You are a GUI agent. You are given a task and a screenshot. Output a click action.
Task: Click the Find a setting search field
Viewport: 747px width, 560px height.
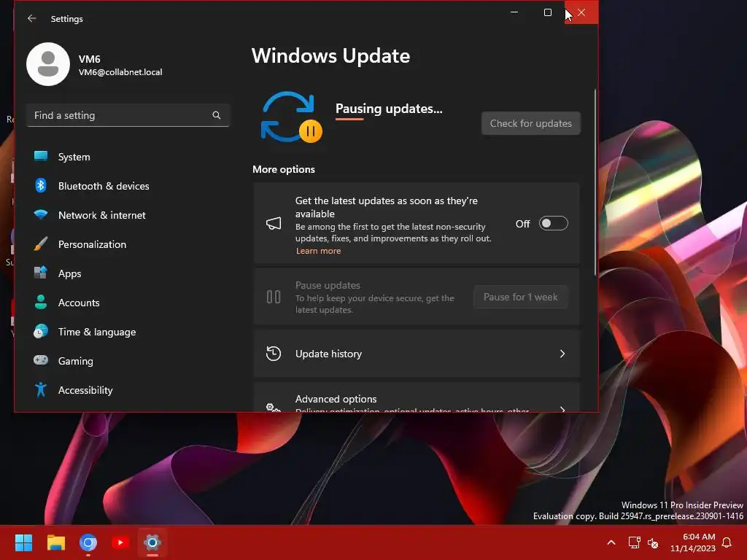coord(128,115)
